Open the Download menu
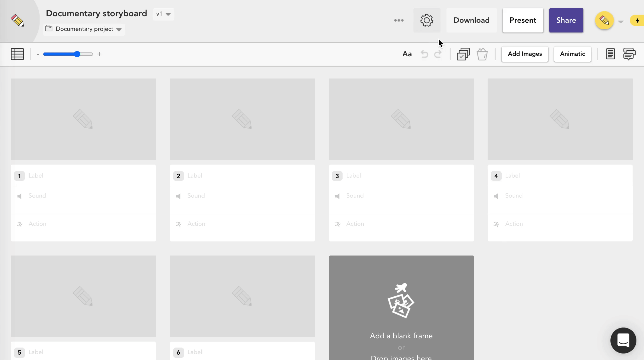Viewport: 644px width, 360px height. (x=471, y=20)
